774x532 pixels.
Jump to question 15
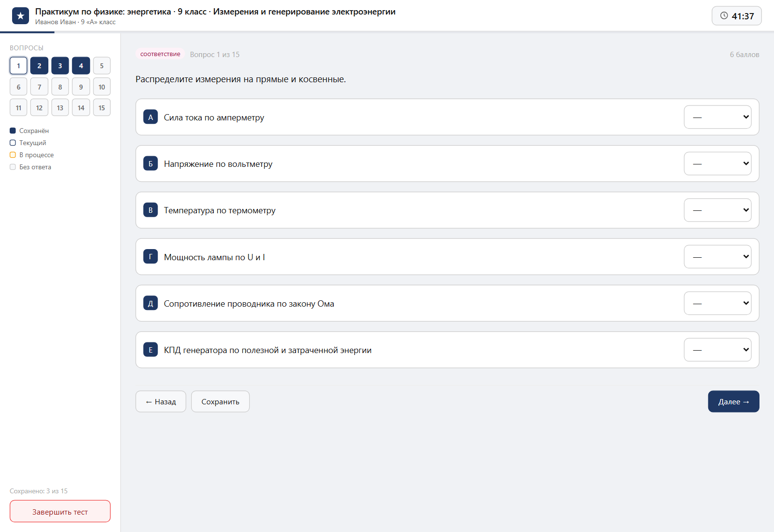(102, 108)
